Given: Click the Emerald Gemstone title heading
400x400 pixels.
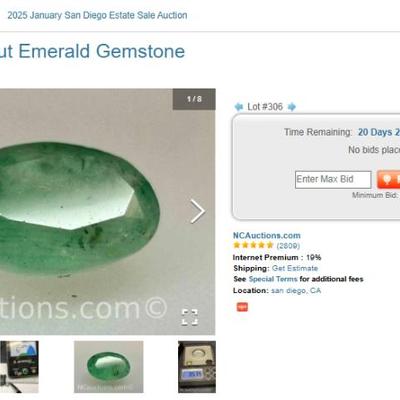Looking at the screenshot, I should (92, 51).
